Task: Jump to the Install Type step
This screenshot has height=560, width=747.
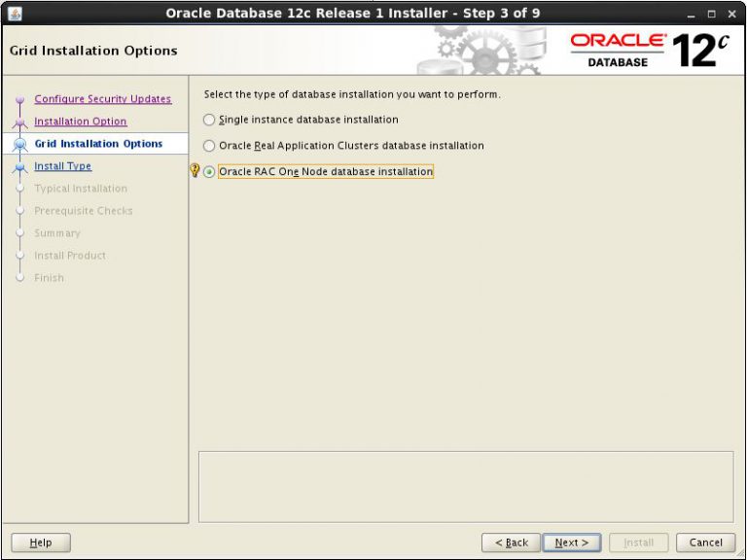Action: click(x=63, y=166)
